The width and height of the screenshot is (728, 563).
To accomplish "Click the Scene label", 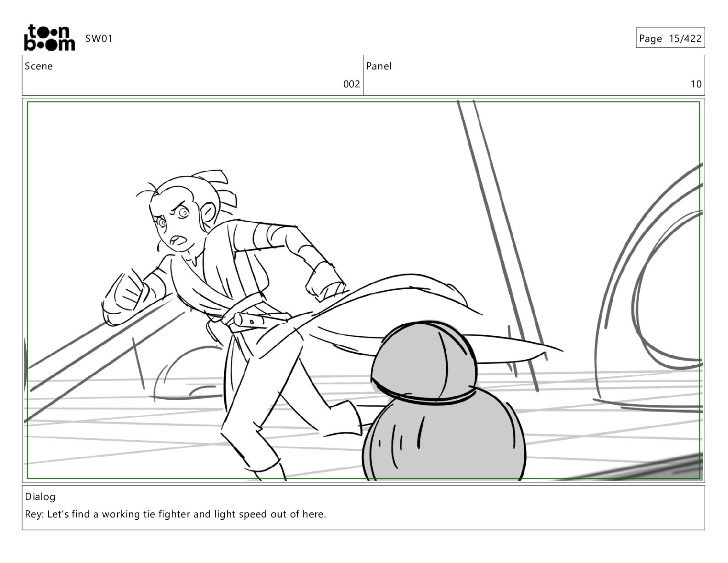I will [39, 66].
